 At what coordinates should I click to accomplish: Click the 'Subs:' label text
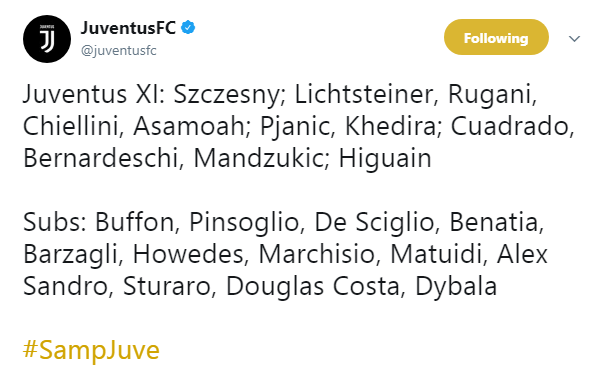tap(55, 222)
